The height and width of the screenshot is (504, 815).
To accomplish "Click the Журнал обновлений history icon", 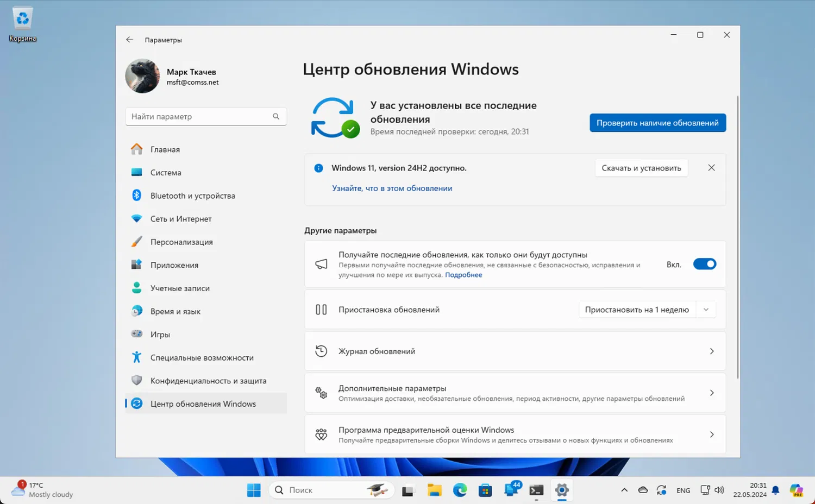I will click(x=321, y=351).
